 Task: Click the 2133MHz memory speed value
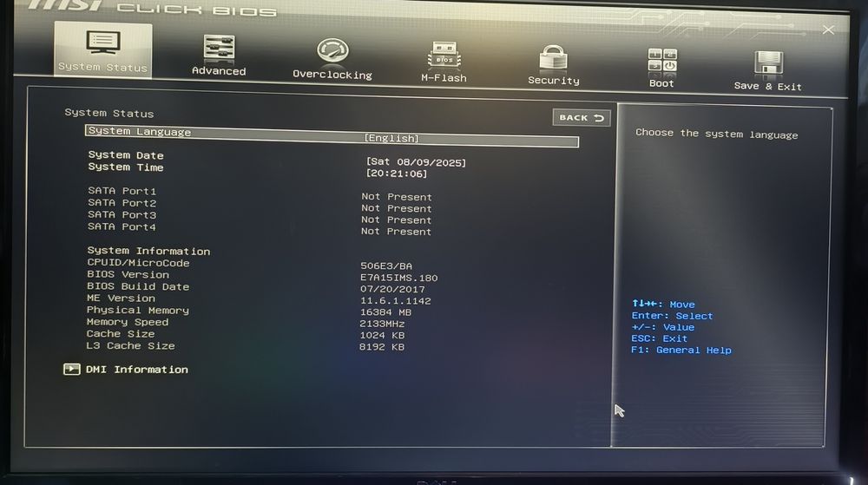click(x=382, y=324)
